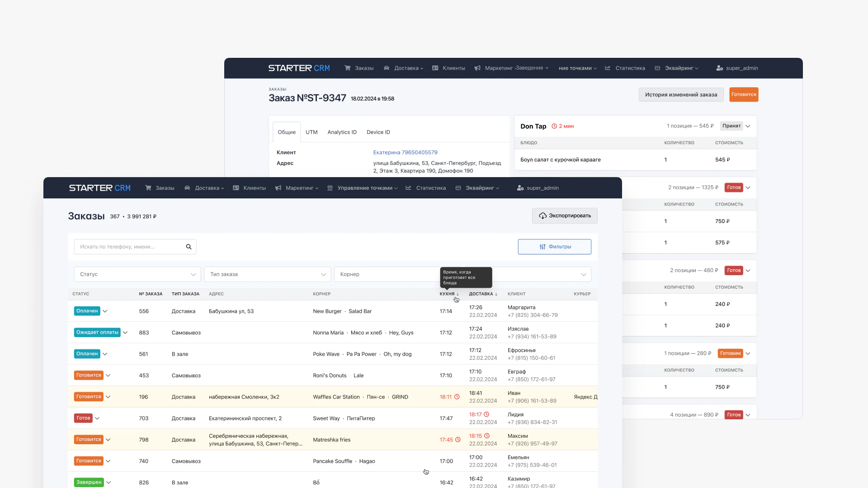Click the cloud export icon on Экспортировать button
The width and height of the screenshot is (868, 488).
[542, 216]
